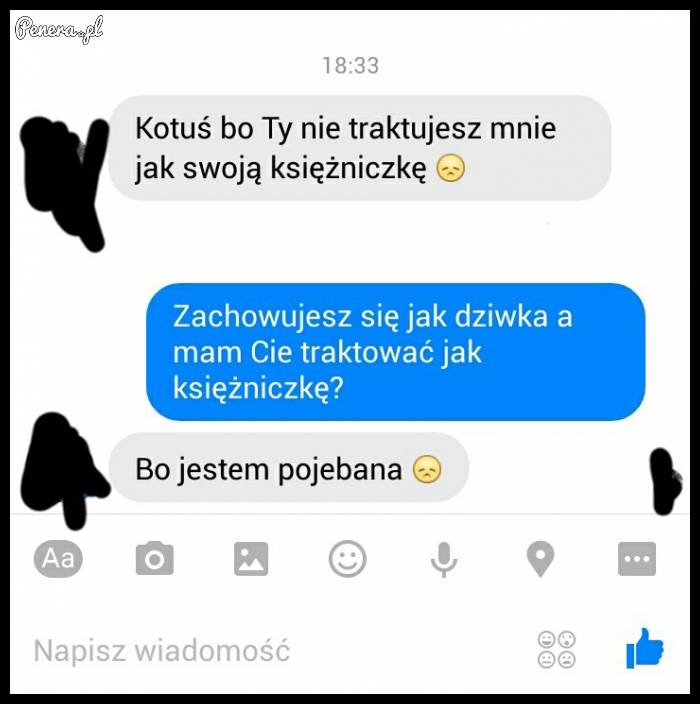The width and height of the screenshot is (700, 704).
Task: Tap the microphone voice message icon
Action: [444, 559]
